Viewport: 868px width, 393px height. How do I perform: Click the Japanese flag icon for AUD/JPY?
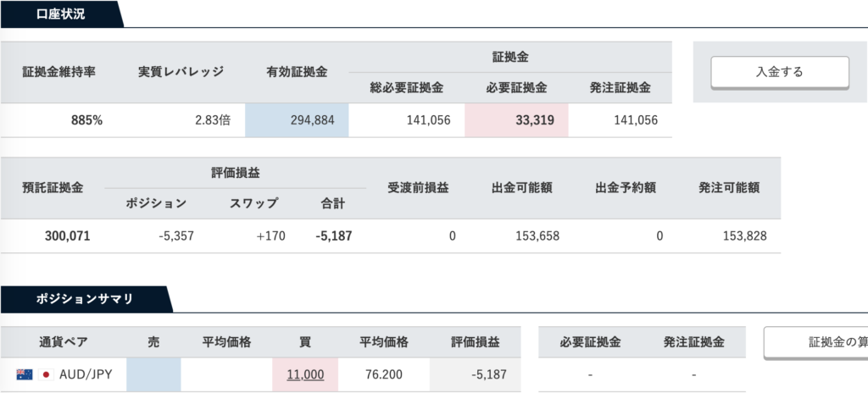point(46,374)
